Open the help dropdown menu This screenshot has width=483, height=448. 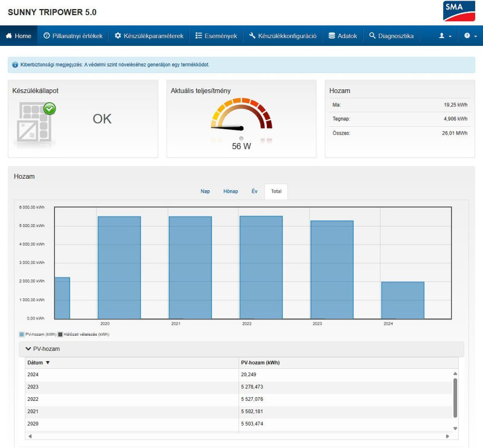click(x=470, y=36)
